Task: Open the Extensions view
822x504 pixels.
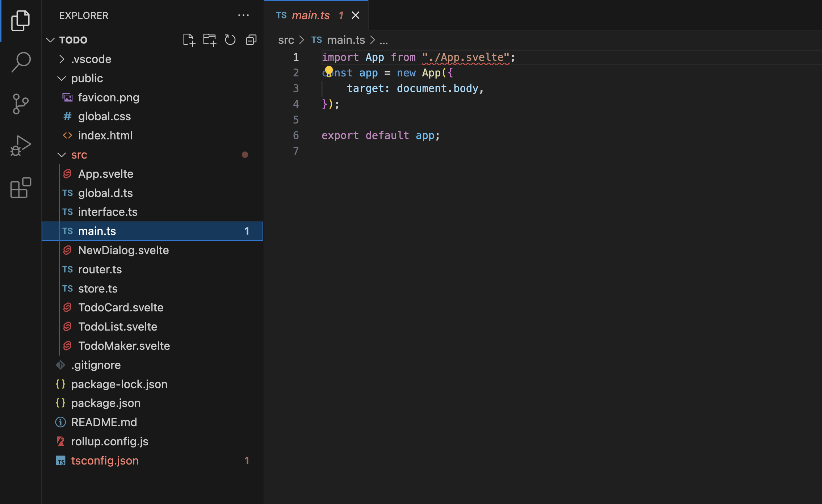Action: [21, 188]
